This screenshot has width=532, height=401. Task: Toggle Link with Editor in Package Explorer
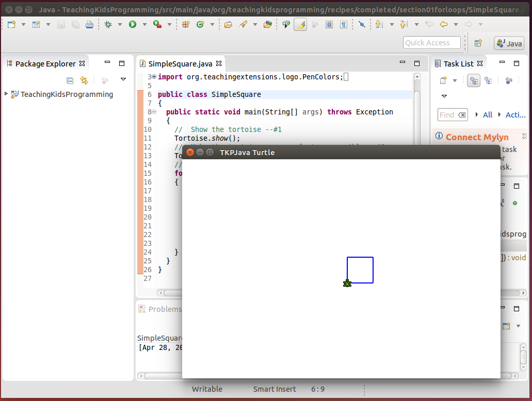[x=84, y=80]
